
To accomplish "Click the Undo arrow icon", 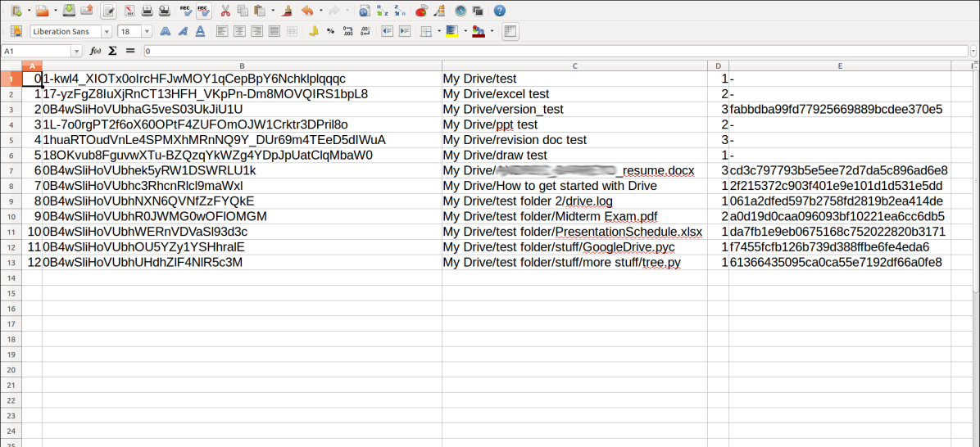I will tap(307, 11).
